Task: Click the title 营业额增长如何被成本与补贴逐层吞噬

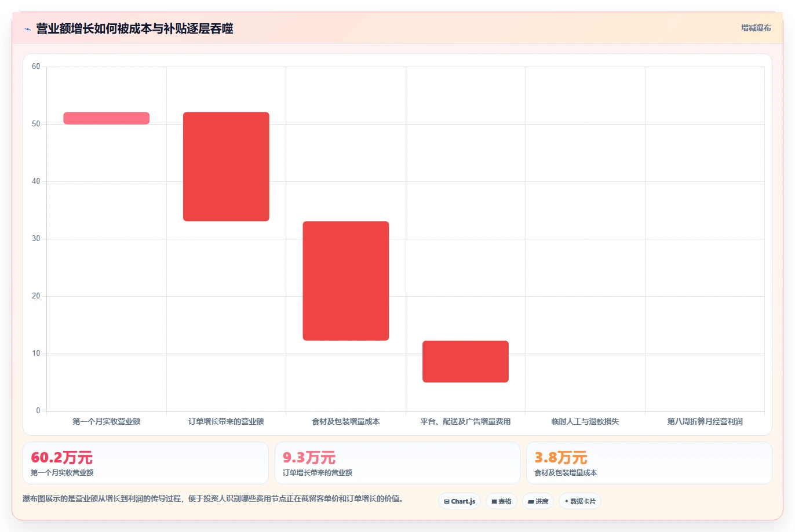Action: tap(134, 28)
